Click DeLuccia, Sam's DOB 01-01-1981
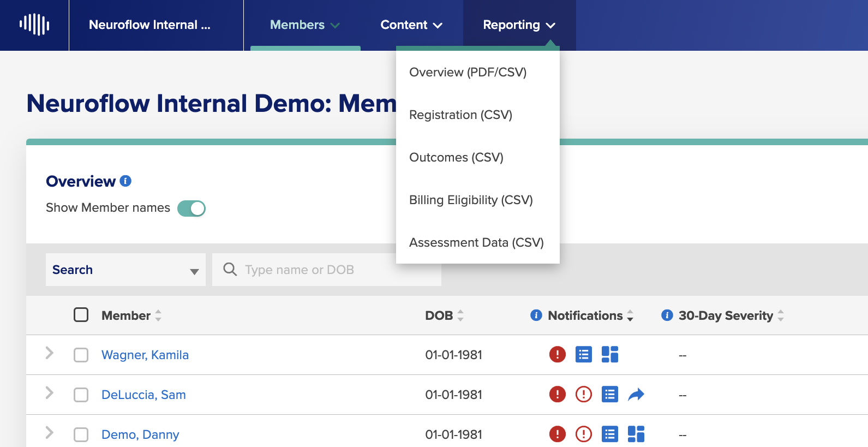 454,395
